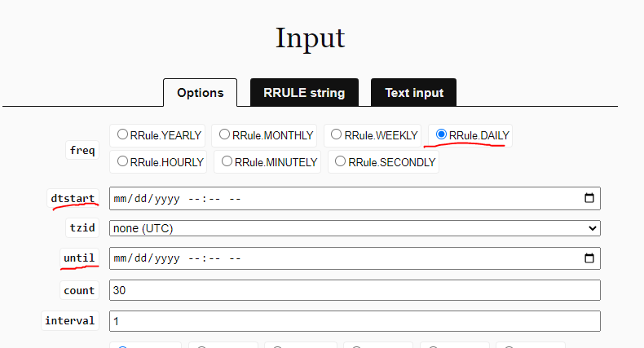The height and width of the screenshot is (348, 644).
Task: Click the interval field showing 1
Action: (x=355, y=321)
